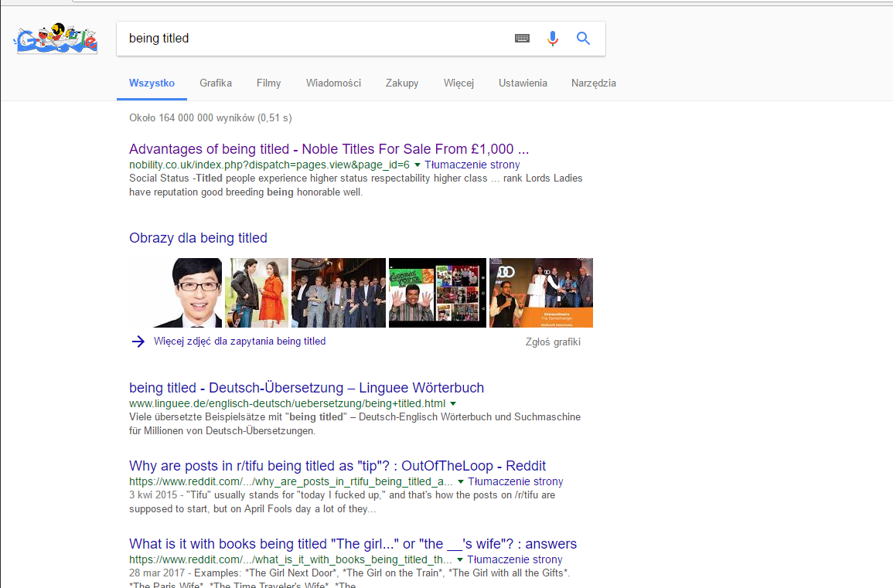Open the Zakupy tab
Viewport: 893px width, 588px height.
402,83
